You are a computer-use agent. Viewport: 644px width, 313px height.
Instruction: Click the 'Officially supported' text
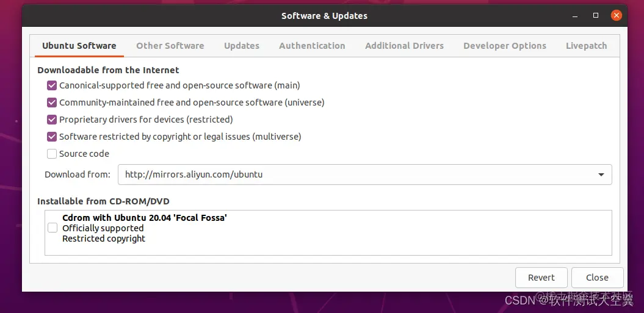point(103,228)
